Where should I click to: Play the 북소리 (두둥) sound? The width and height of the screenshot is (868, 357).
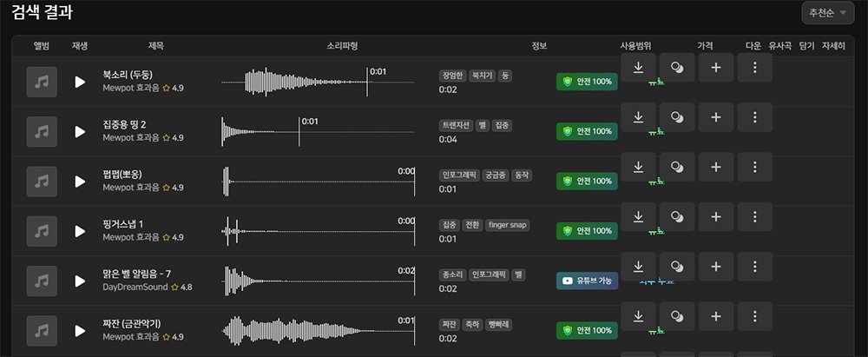(80, 82)
